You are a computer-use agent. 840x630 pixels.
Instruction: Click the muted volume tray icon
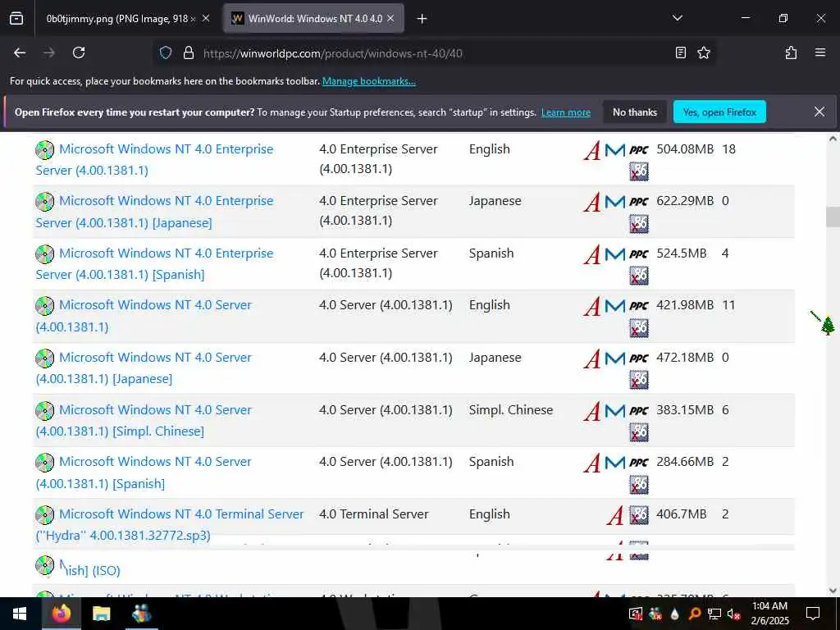click(x=733, y=614)
